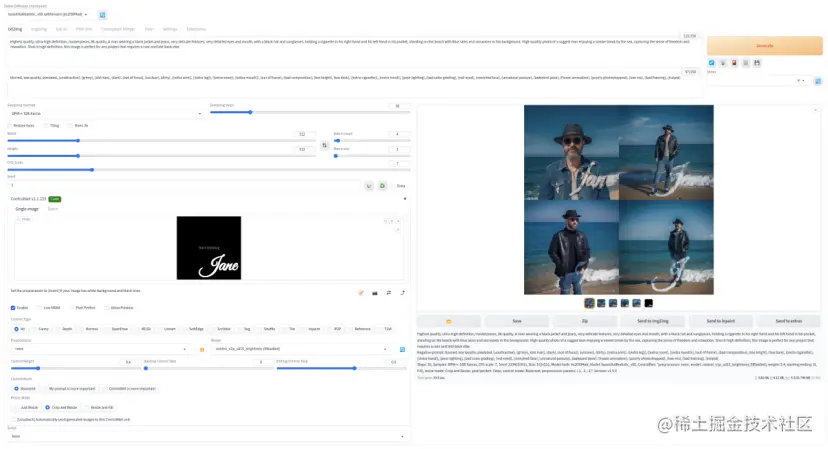
Task: Randomize the seed with the dice icon
Action: pyautogui.click(x=369, y=186)
